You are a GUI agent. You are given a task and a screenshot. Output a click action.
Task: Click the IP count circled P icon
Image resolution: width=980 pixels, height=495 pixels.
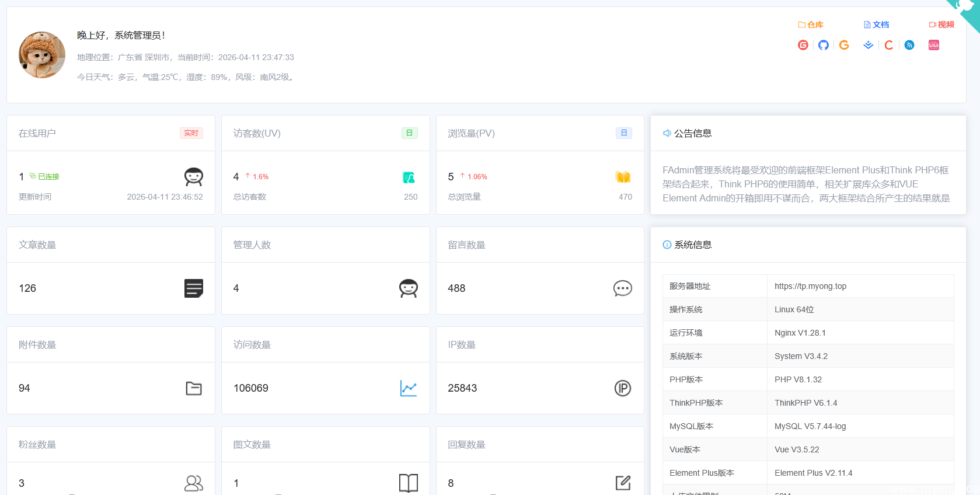623,388
